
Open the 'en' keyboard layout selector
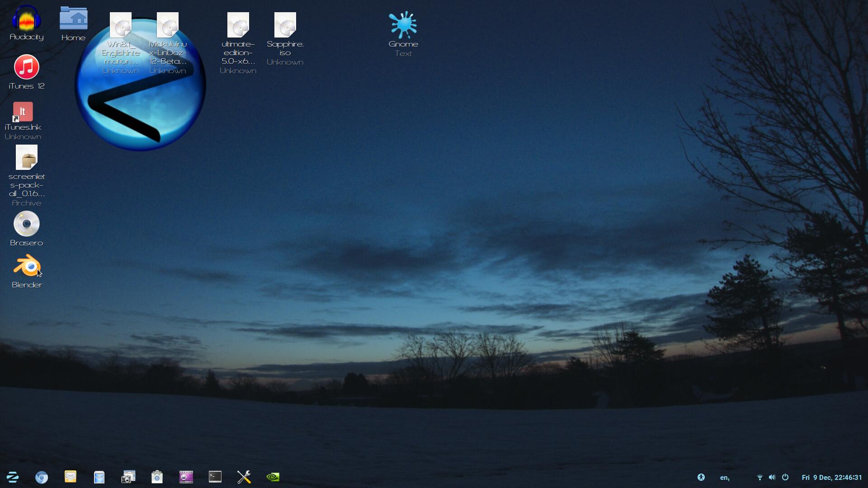725,478
